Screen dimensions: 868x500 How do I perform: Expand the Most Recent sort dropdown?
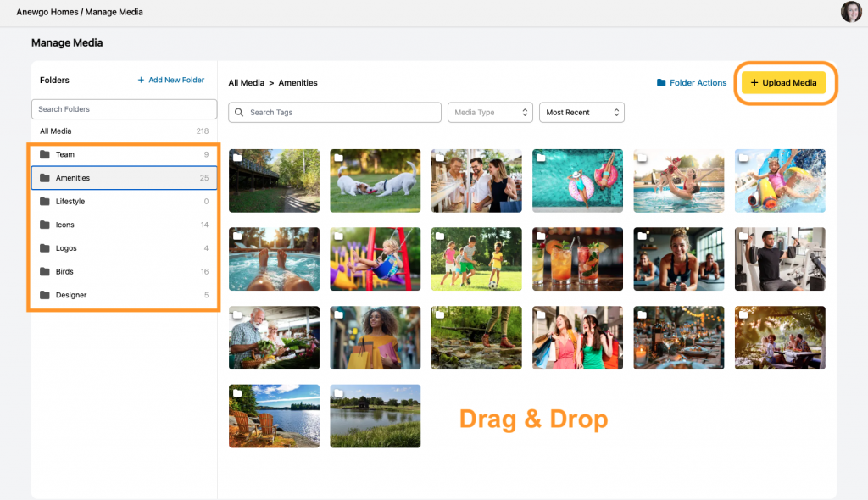[x=581, y=113]
